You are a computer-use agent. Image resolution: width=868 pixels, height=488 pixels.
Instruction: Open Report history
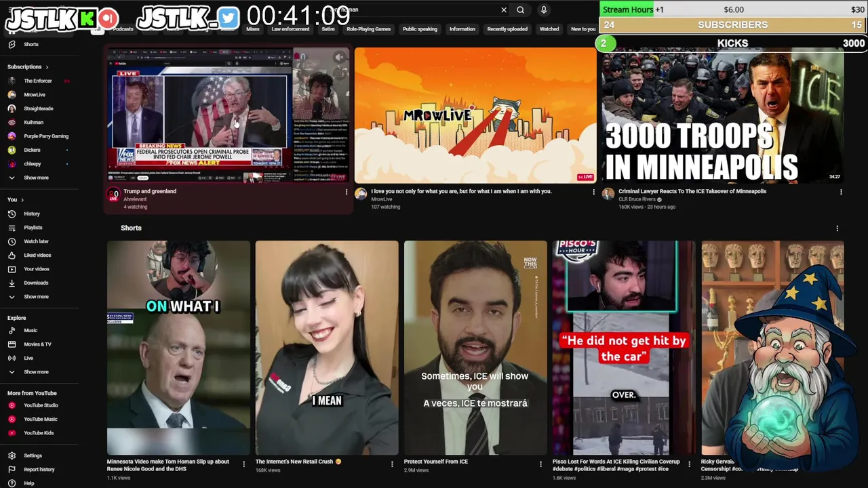tap(39, 469)
